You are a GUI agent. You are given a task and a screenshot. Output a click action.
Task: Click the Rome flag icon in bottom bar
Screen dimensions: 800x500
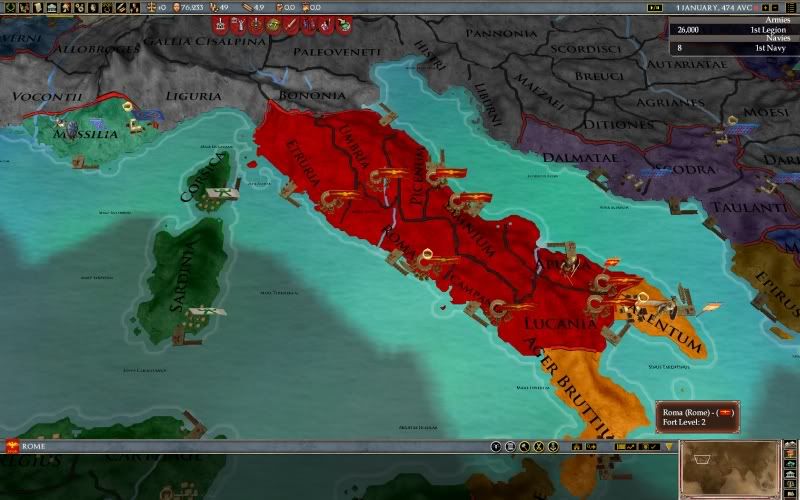[x=12, y=446]
